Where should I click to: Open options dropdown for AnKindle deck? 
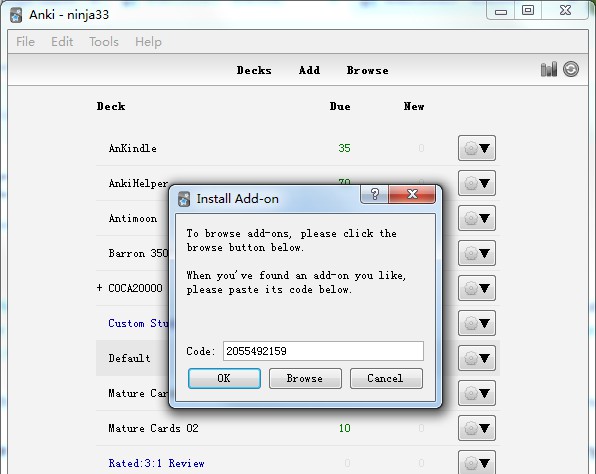pyautogui.click(x=477, y=148)
